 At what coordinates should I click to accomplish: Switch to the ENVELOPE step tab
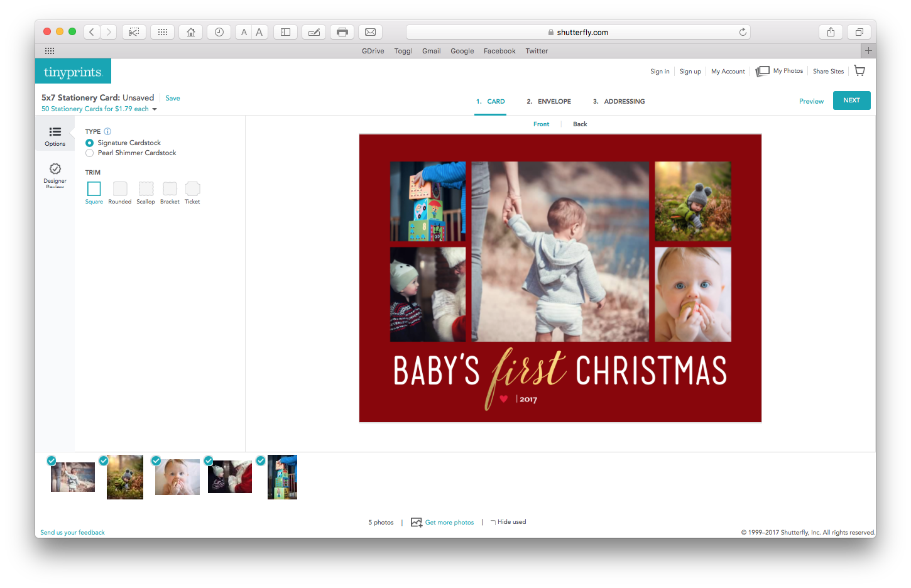click(x=549, y=101)
